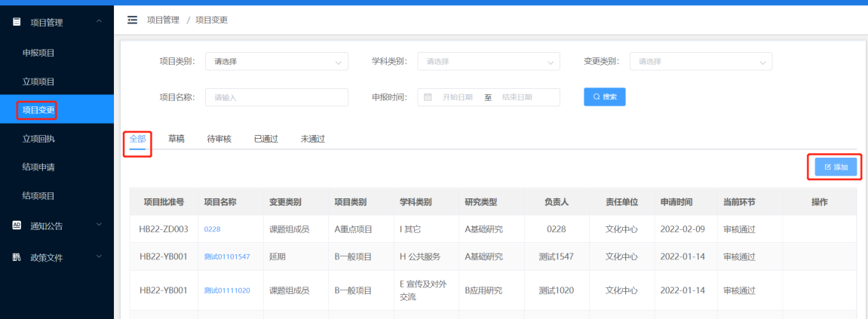Click the calendar icon in 申报时间 field
This screenshot has width=868, height=319.
click(428, 97)
